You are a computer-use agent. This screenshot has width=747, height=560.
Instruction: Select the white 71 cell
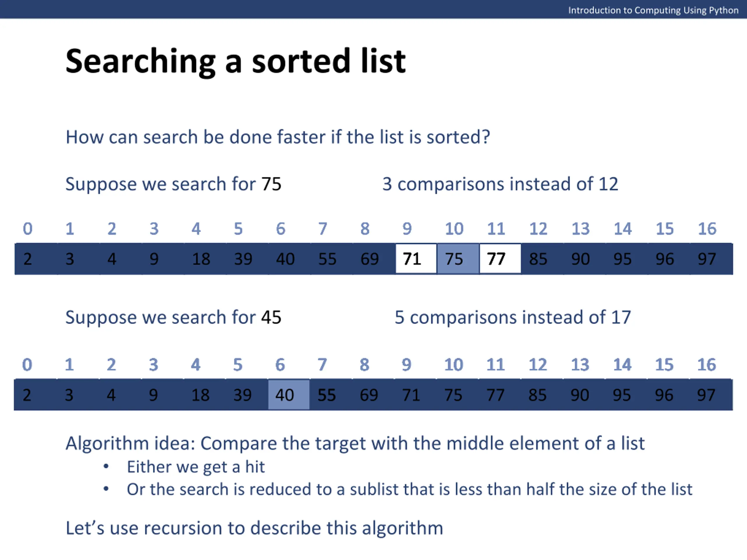(x=416, y=259)
